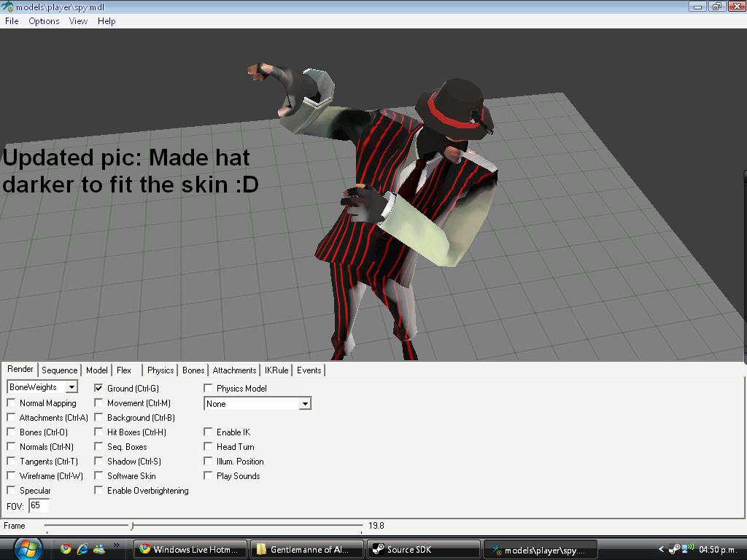Open the Options menu
The width and height of the screenshot is (747, 560).
coord(44,21)
